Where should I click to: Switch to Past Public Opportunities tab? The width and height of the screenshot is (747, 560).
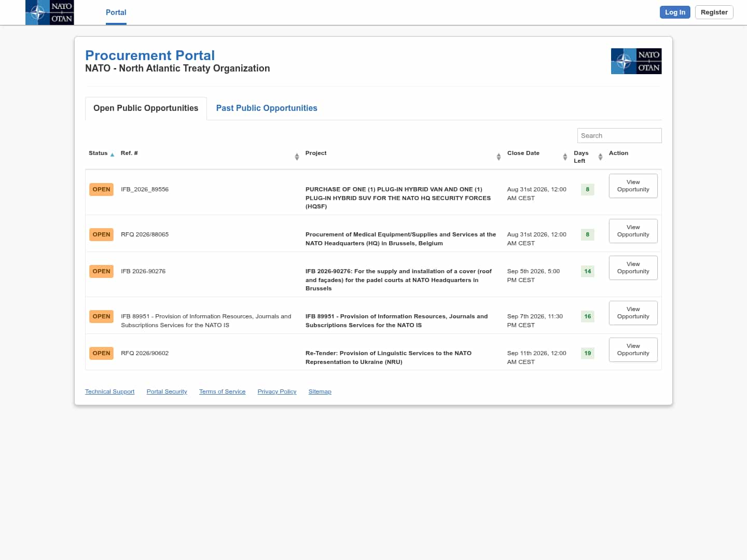[x=267, y=108]
